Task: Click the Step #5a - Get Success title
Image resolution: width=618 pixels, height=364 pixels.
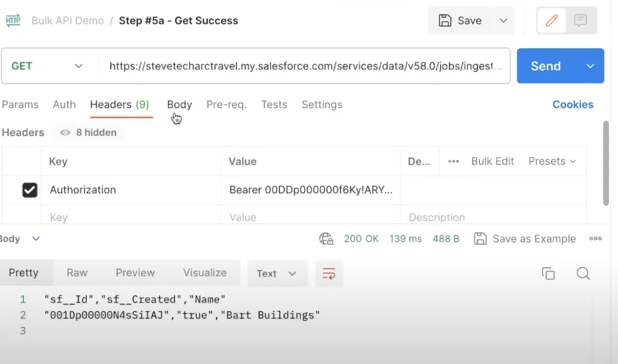Action: [178, 21]
